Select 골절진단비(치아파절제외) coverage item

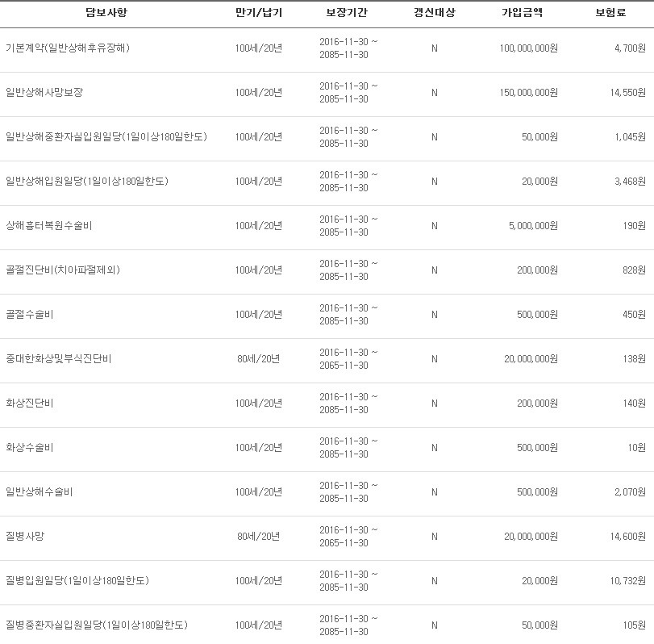[63, 270]
